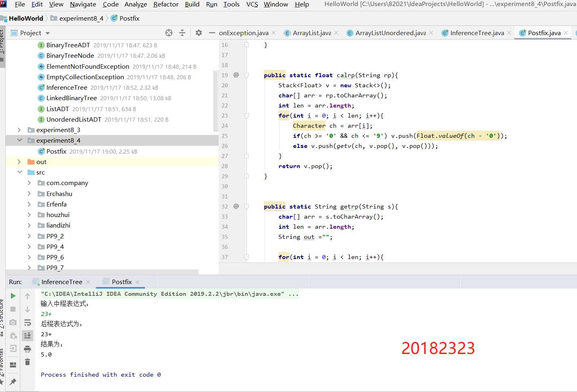
Task: Expand the experiment8_3 folder
Action: pos(19,130)
